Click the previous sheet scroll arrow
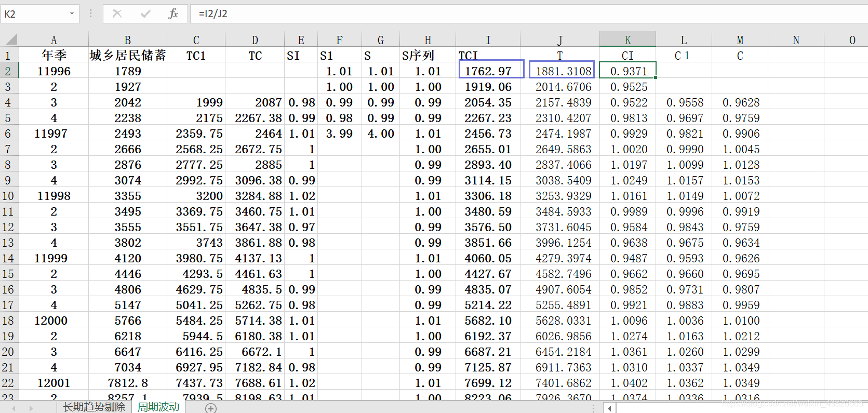The image size is (868, 413). pos(14,408)
